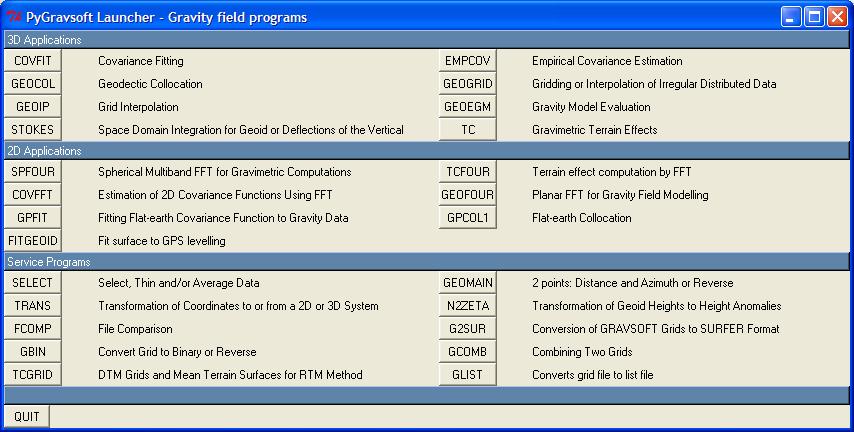
Task: Open the GPCOL1 flat-earth collocation program
Action: click(x=468, y=218)
